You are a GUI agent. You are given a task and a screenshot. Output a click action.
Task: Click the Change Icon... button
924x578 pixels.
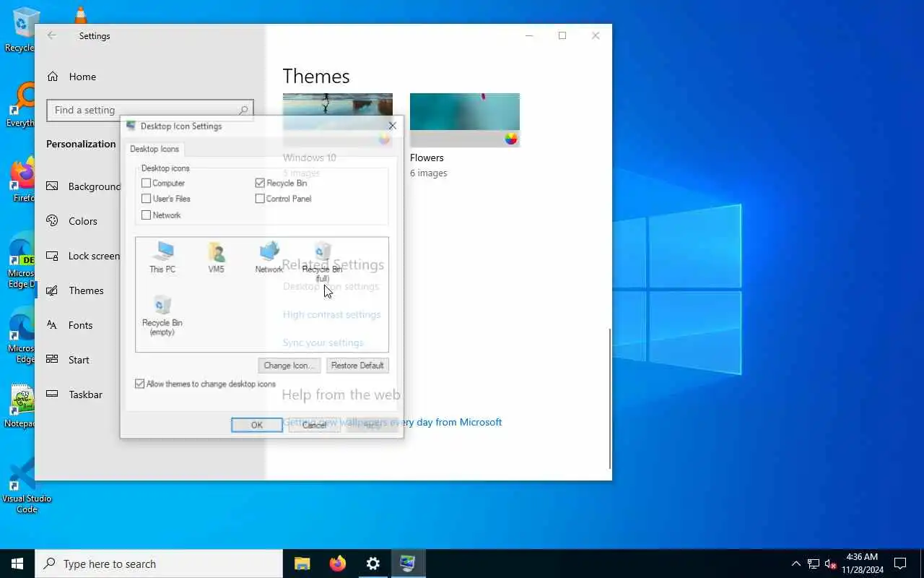pyautogui.click(x=289, y=366)
